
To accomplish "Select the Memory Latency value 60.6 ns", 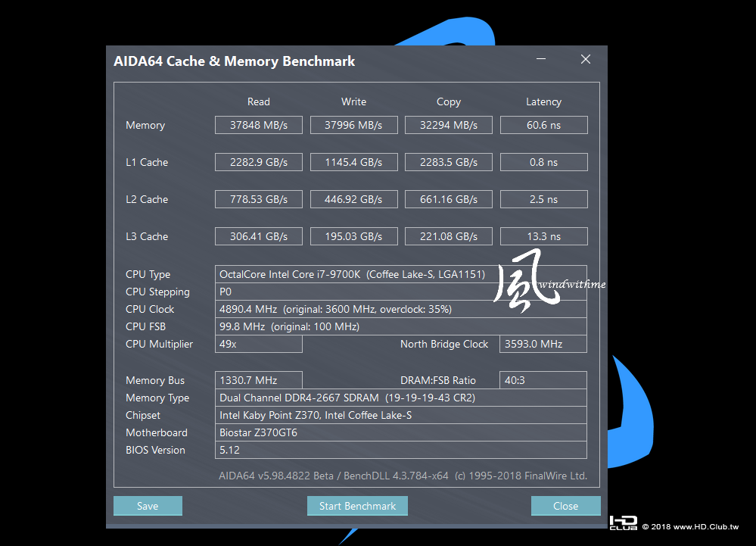I will [544, 125].
